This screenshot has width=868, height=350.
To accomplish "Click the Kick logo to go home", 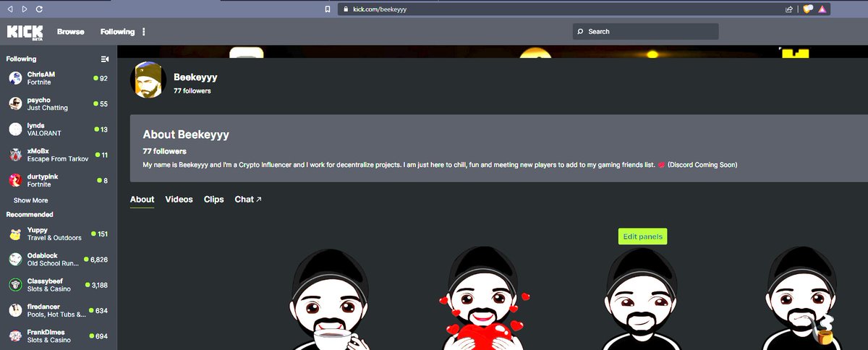I will coord(25,32).
